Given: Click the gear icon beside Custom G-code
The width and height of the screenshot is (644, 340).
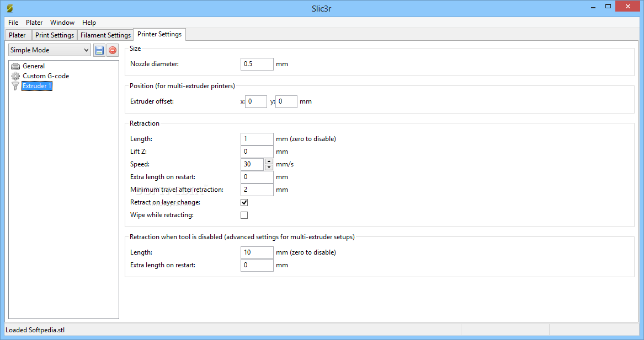Looking at the screenshot, I should (x=15, y=76).
